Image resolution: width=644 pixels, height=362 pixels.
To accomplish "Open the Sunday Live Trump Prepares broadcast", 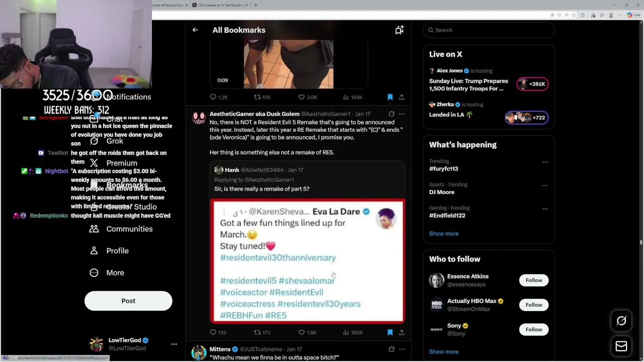I will pyautogui.click(x=468, y=84).
